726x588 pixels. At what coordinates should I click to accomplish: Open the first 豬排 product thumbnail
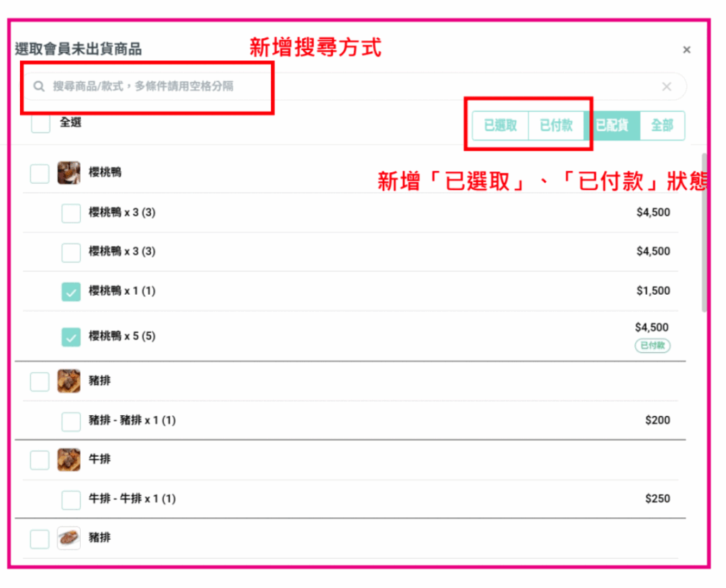point(69,380)
